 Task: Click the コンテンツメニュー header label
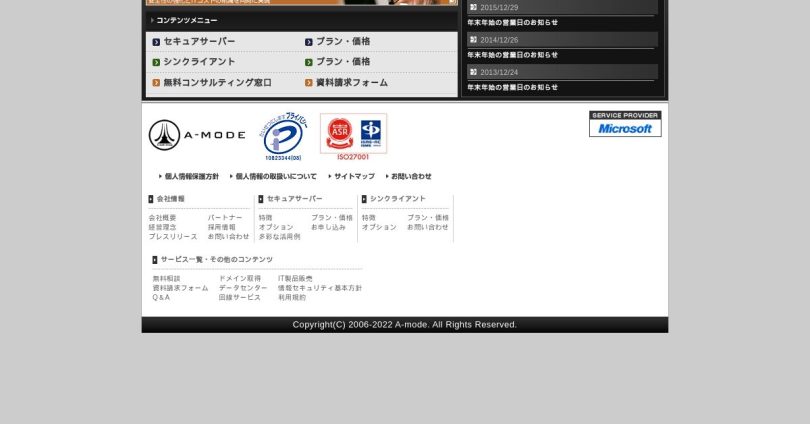click(186, 20)
